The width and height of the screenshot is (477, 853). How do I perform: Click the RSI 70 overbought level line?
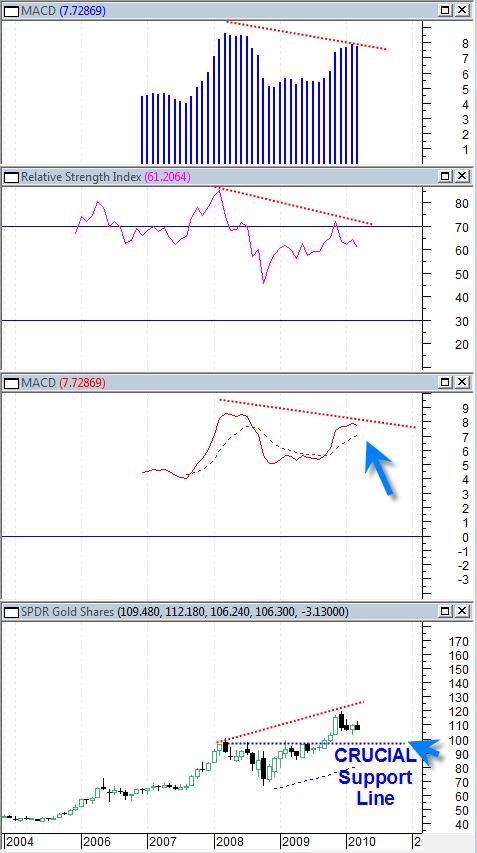(x=212, y=226)
